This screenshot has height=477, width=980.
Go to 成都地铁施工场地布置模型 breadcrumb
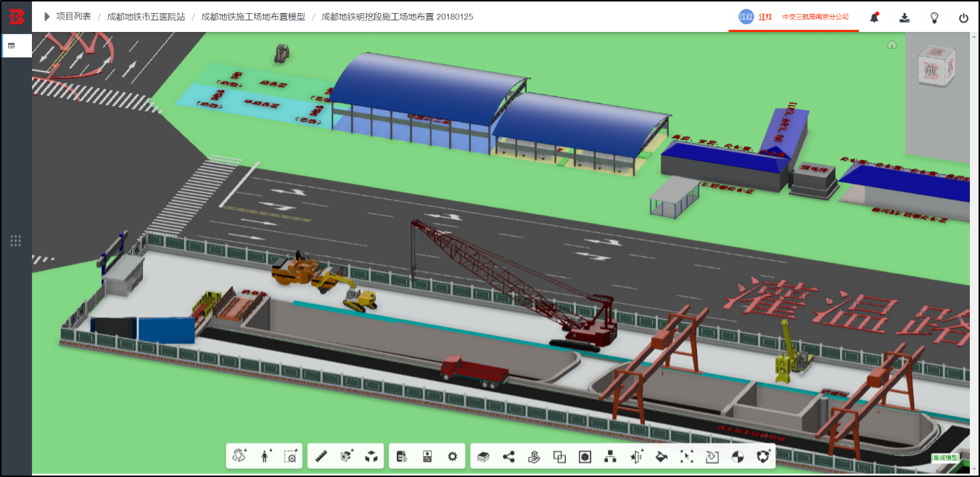click(x=253, y=16)
